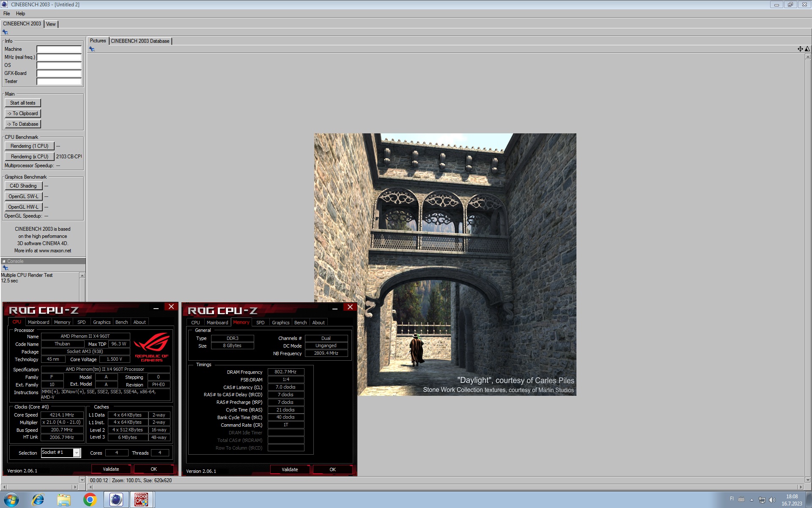Close the CPU-Z window showing the CPU tab
The image size is (812, 508).
[x=171, y=307]
